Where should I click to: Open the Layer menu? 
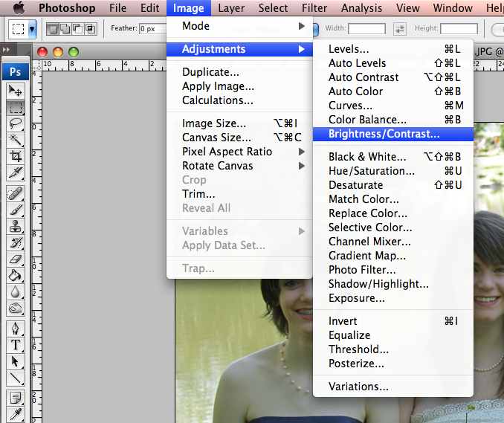(231, 7)
